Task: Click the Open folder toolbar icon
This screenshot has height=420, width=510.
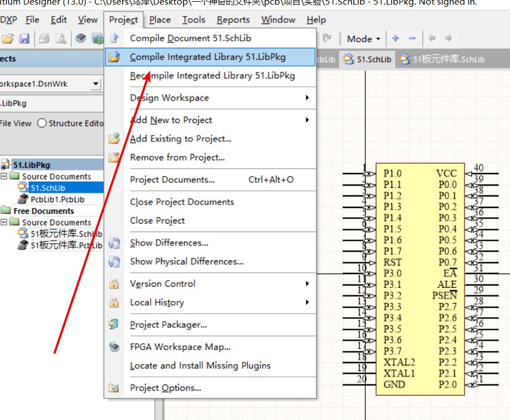Action: 7,38
